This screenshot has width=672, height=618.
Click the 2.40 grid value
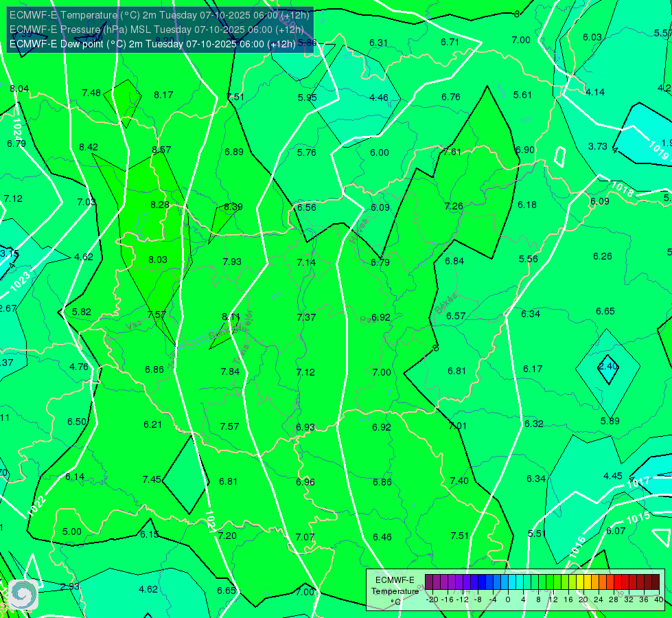(607, 366)
